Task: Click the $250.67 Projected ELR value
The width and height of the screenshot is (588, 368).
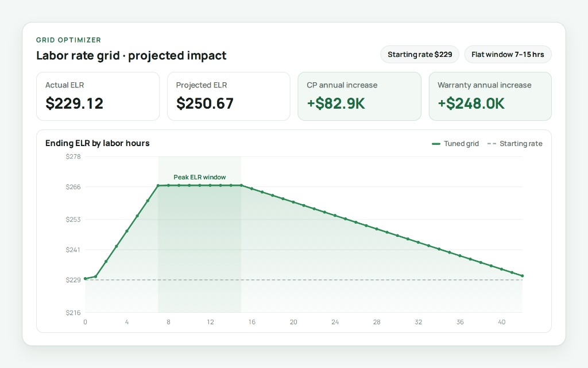Action: 205,103
